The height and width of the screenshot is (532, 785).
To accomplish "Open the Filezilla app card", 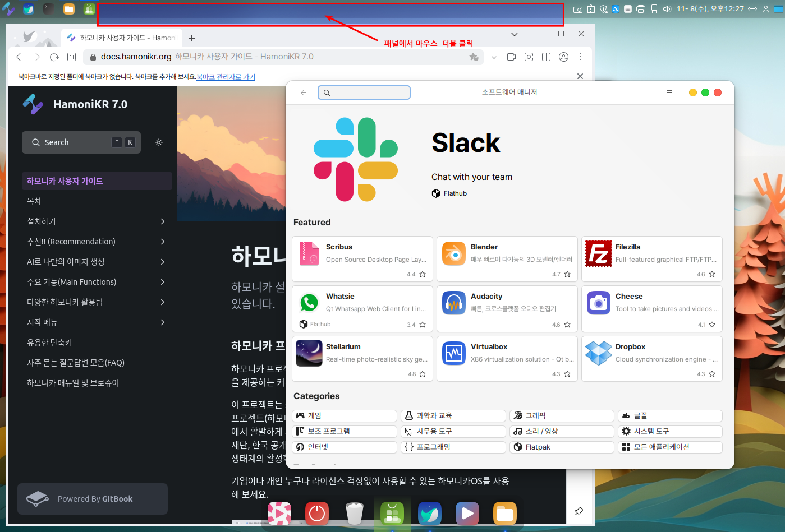I will click(x=652, y=259).
